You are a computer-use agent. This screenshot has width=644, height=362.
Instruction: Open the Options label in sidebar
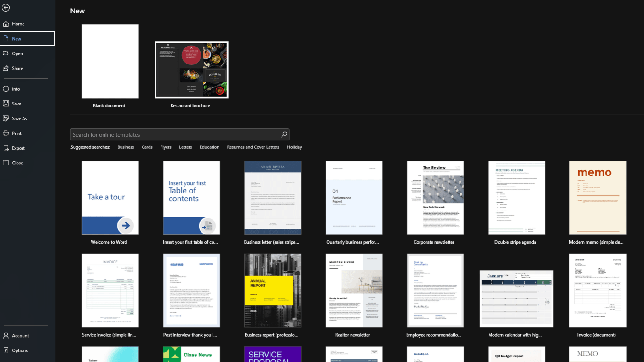point(20,350)
